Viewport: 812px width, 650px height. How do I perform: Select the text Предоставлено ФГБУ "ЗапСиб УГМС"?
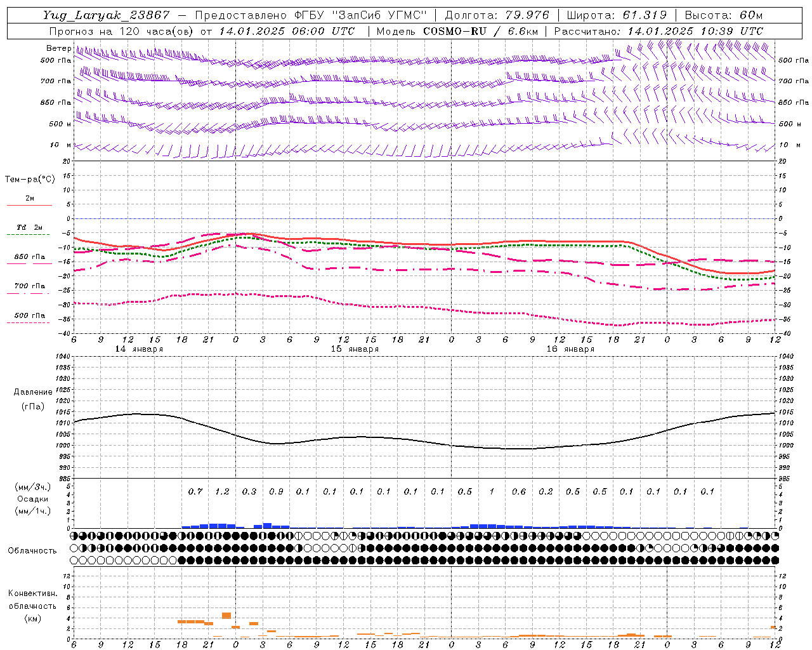311,15
